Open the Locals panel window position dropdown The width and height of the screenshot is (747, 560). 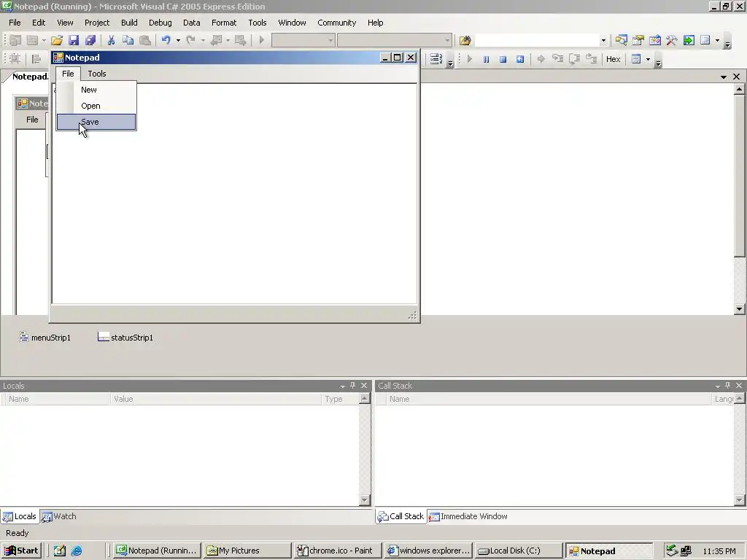coord(342,386)
